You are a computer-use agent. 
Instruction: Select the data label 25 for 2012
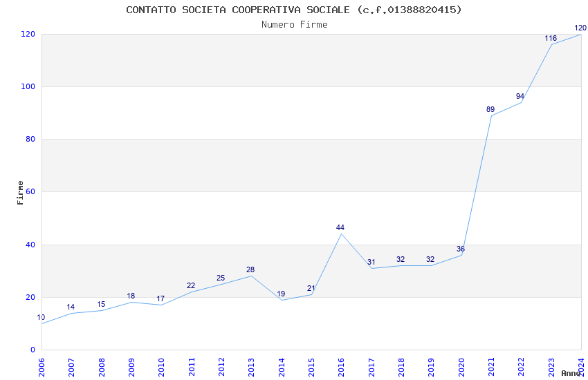coord(221,278)
